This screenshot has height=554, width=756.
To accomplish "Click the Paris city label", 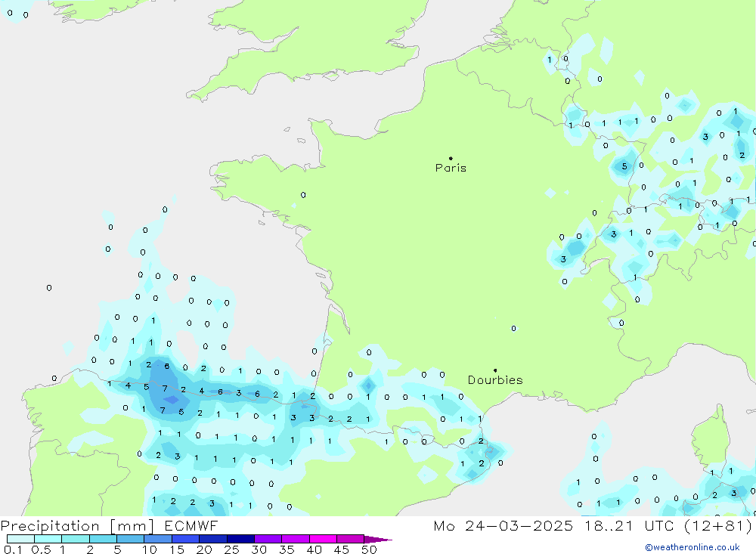I will 451,168.
